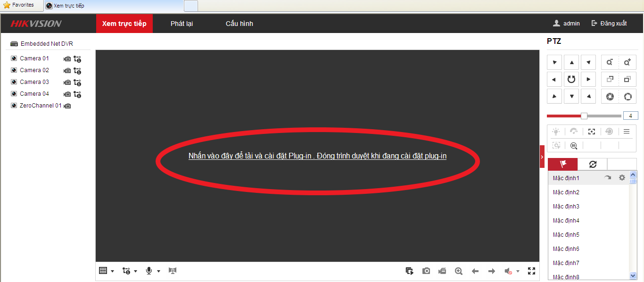
Task: Log out via Đăng xuất
Action: tap(609, 23)
